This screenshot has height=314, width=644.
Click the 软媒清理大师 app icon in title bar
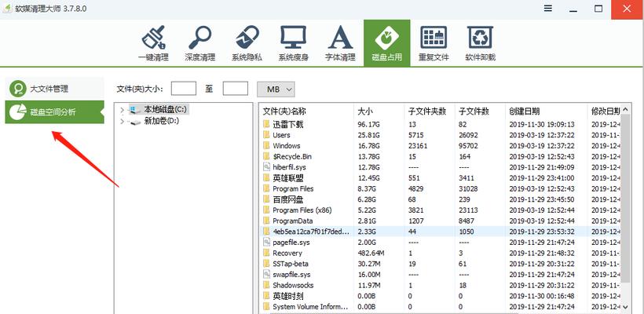7,9
